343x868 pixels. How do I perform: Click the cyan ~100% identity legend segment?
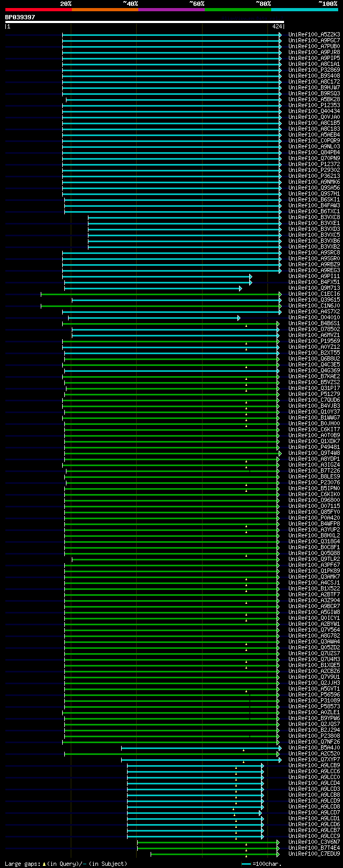click(304, 10)
